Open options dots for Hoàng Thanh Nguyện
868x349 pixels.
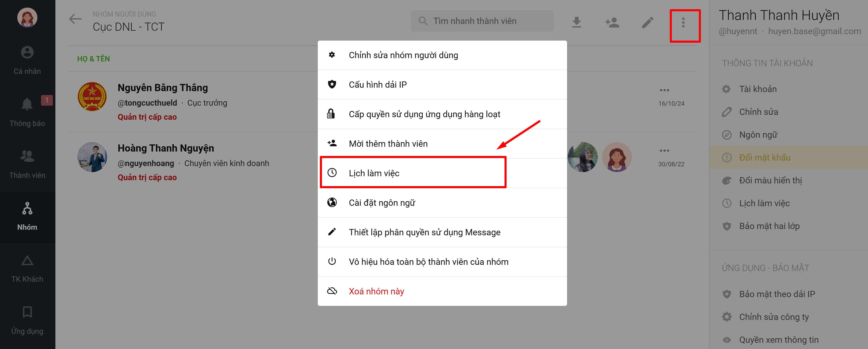(664, 151)
